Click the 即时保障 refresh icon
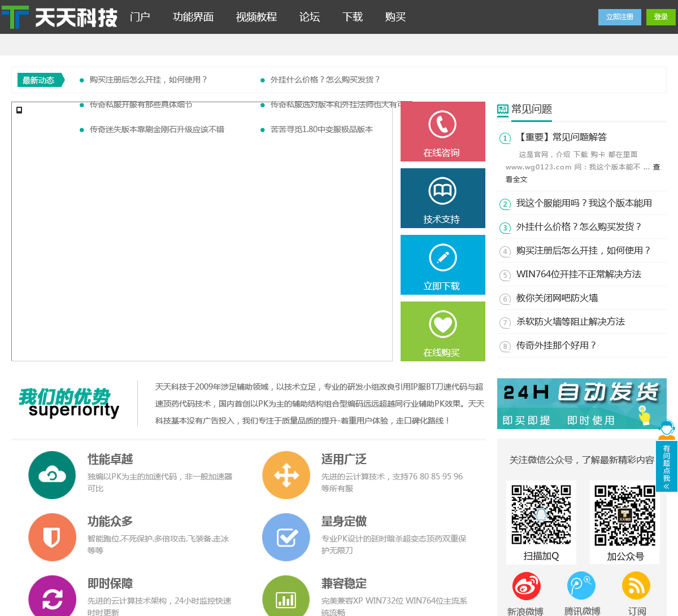This screenshot has height=616, width=678. 52,596
